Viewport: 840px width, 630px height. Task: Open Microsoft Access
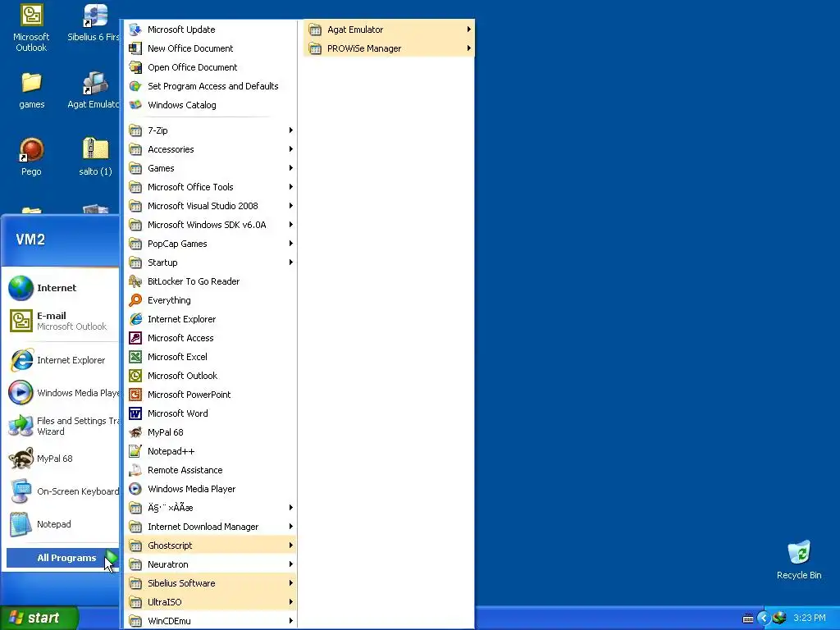coord(210,338)
